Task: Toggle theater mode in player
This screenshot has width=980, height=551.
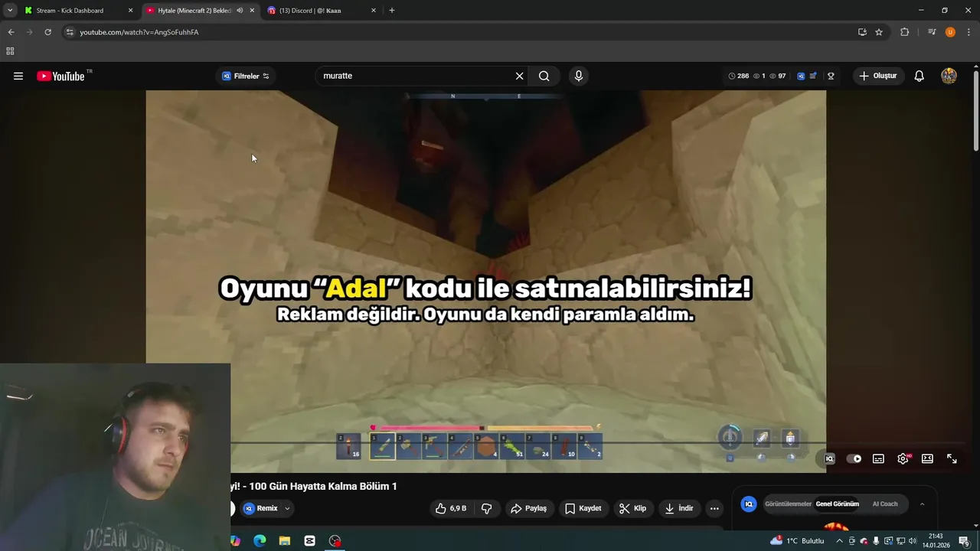Action: click(x=927, y=458)
